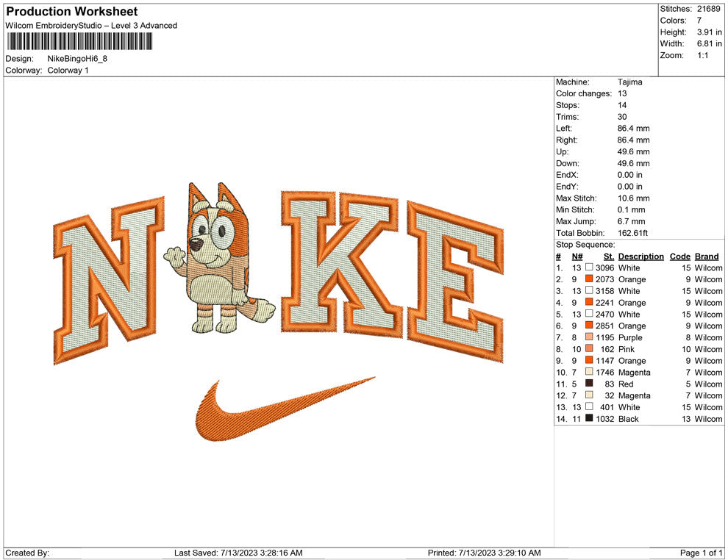The image size is (728, 560).
Task: Click the Max Jump value '6.7 mm'
Action: (x=632, y=221)
